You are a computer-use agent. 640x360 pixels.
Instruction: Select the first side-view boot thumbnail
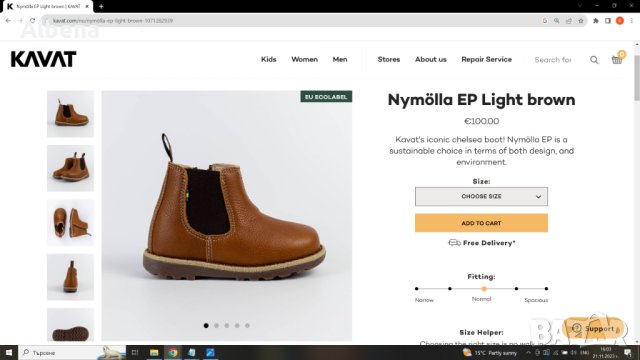click(x=70, y=114)
